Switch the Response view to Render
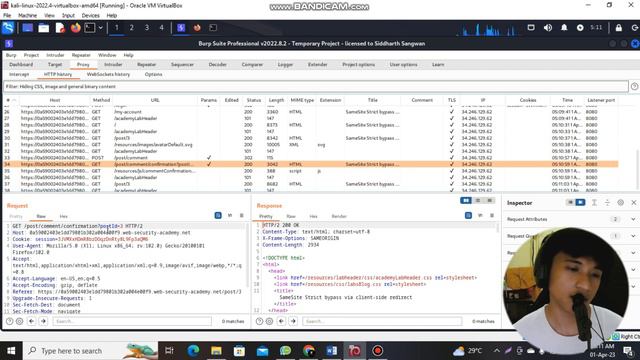Viewport: 640px width, 360px height. coord(339,216)
